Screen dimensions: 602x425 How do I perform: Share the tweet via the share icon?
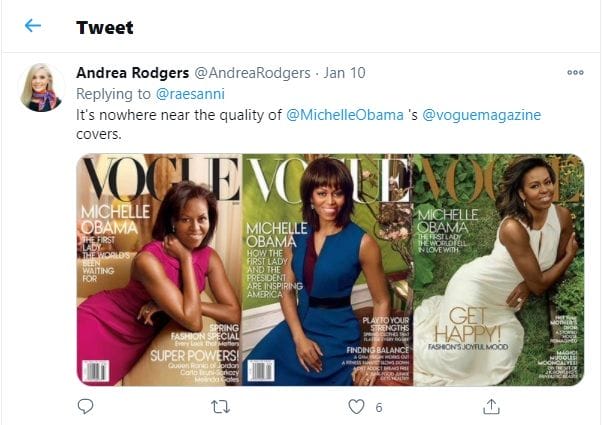(491, 406)
